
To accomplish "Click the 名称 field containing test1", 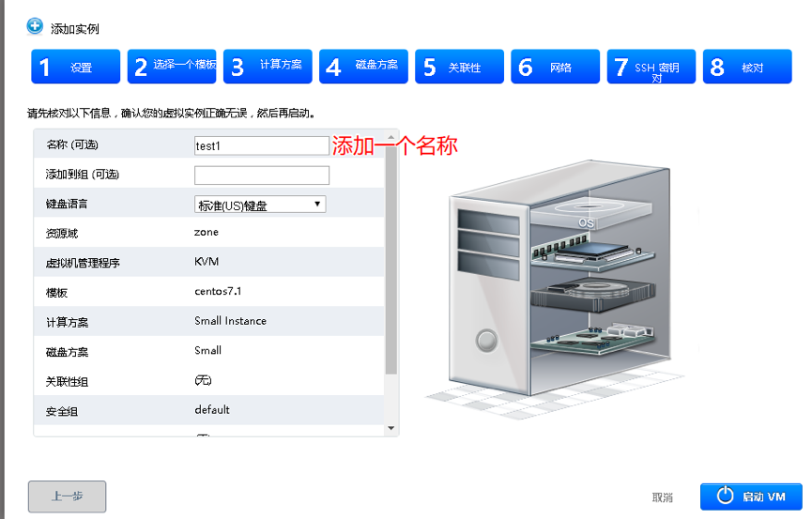I will coord(261,145).
